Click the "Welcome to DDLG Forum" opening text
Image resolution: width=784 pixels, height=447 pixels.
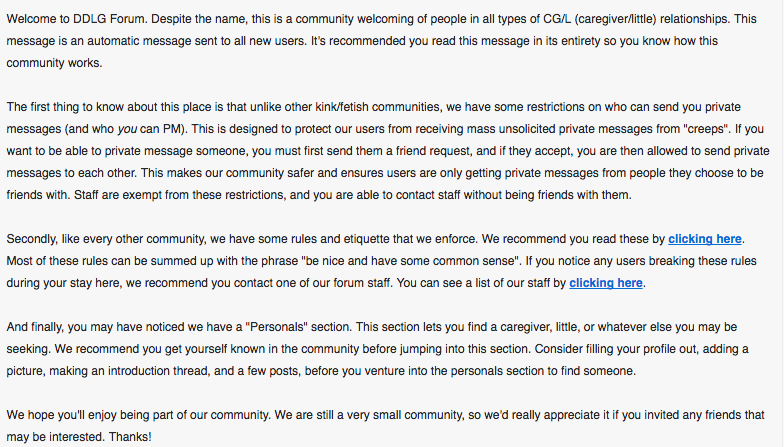76,19
